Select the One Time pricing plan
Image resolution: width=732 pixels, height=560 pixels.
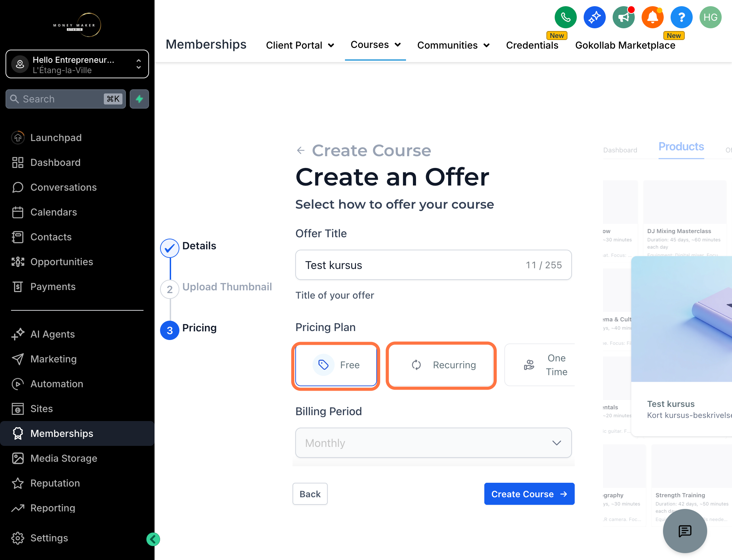point(540,365)
